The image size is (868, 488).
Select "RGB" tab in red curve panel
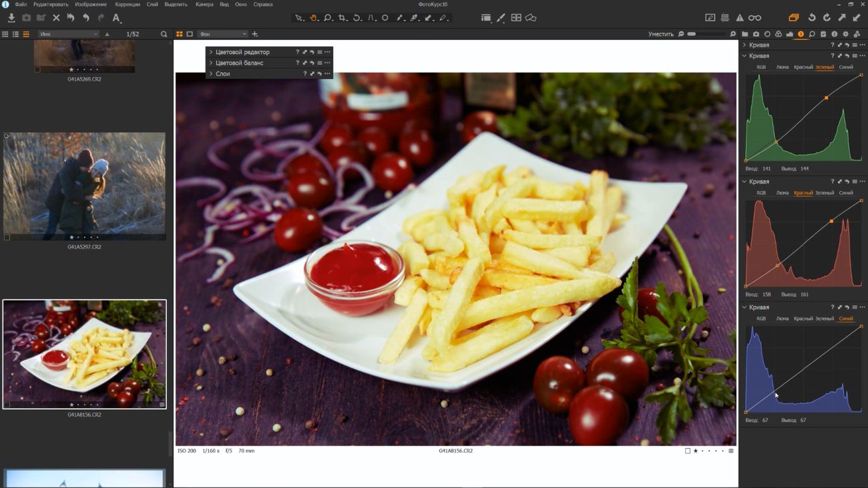(761, 193)
